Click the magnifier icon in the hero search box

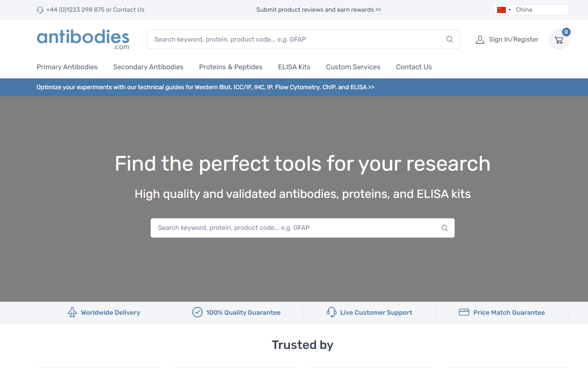tap(444, 228)
